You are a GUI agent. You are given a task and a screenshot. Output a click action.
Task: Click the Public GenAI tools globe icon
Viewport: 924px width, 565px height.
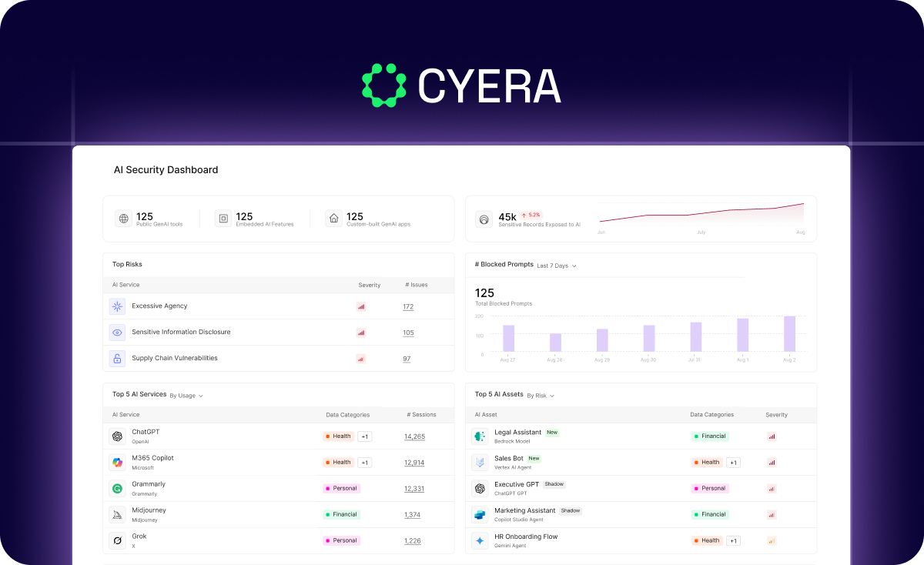pyautogui.click(x=123, y=219)
